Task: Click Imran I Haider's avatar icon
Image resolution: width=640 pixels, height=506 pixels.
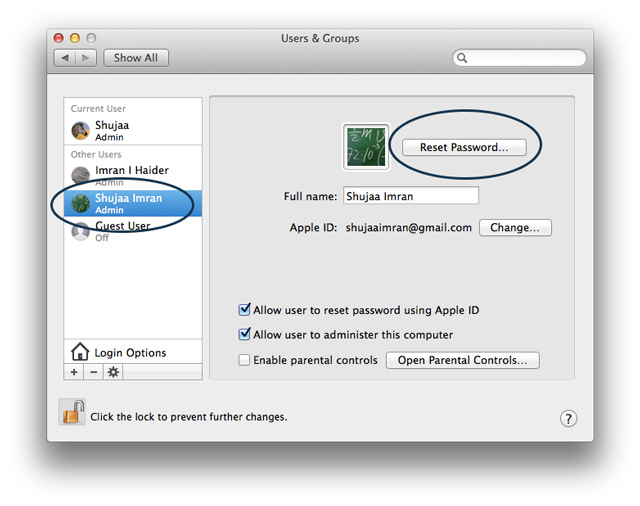Action: click(80, 176)
